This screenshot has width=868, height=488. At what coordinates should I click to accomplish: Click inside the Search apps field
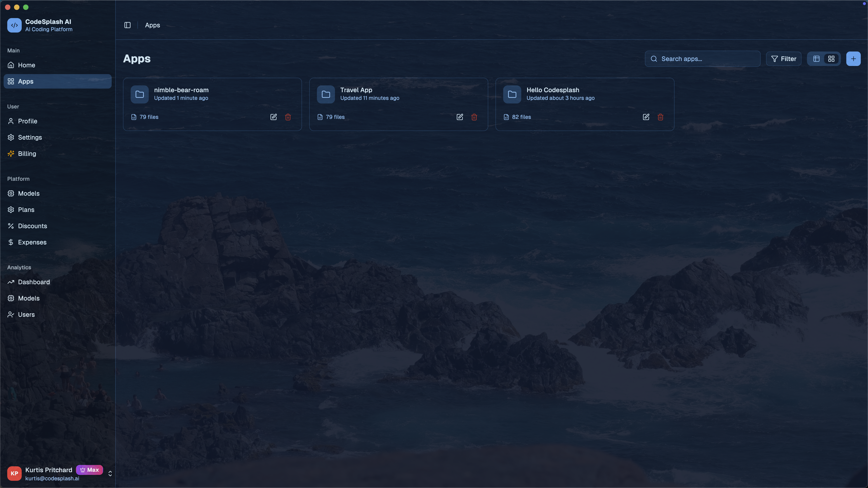(702, 59)
